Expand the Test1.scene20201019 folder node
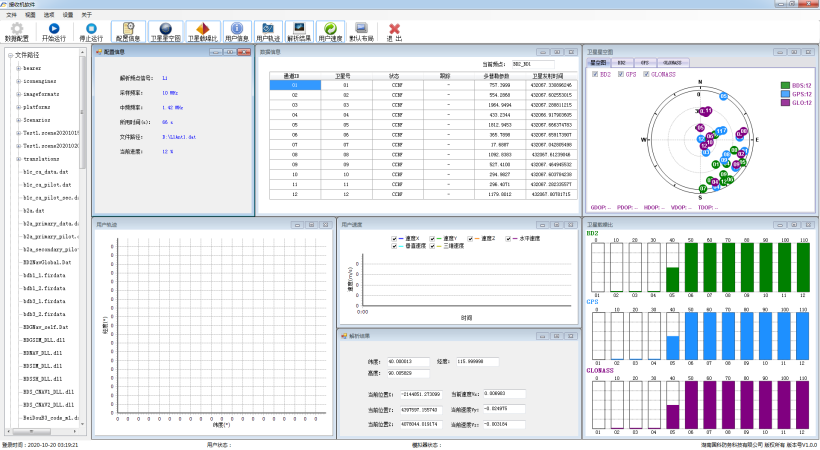Image resolution: width=820 pixels, height=450 pixels. (18, 133)
